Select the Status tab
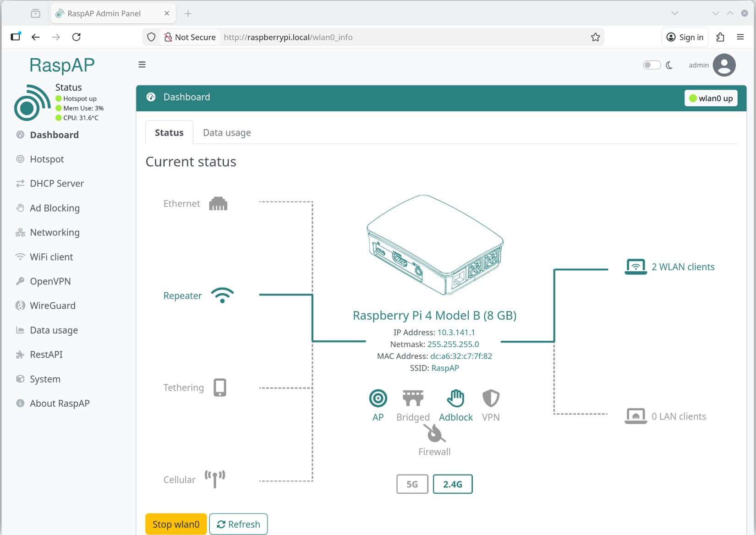 pyautogui.click(x=169, y=132)
